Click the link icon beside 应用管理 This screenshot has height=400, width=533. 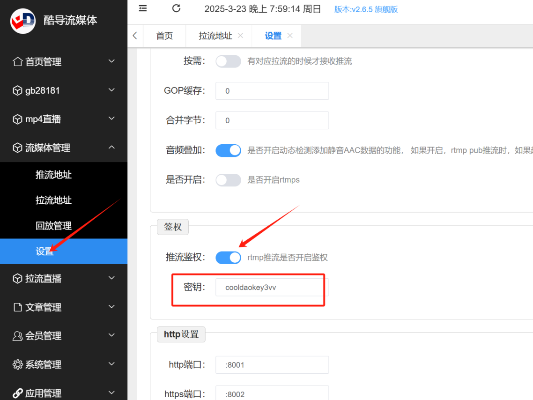[x=17, y=393]
